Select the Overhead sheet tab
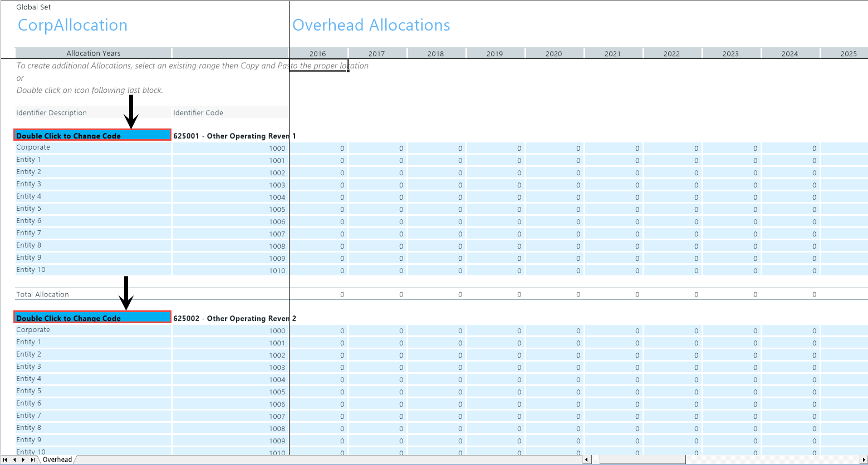Screen dimensions: 868x465 pyautogui.click(x=57, y=459)
